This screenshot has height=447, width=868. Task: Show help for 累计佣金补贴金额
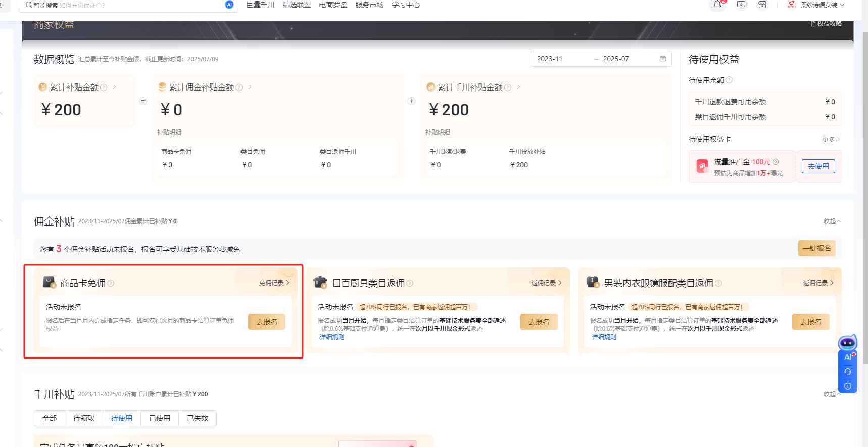tap(239, 87)
